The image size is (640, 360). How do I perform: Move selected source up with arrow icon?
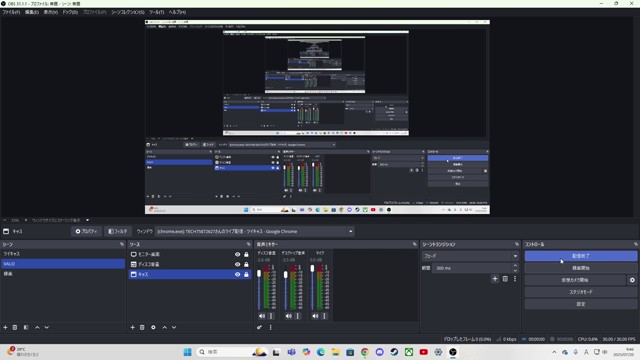point(164,327)
